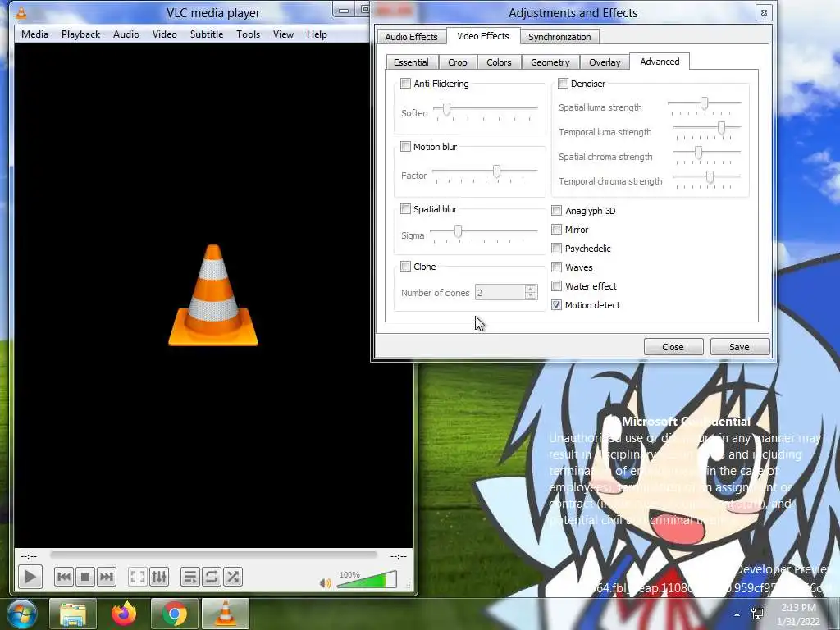This screenshot has height=630, width=840.
Task: Open the Video menu
Action: 164,34
